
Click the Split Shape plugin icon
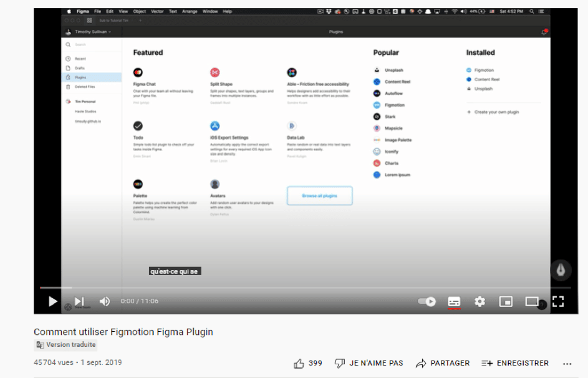click(x=215, y=72)
